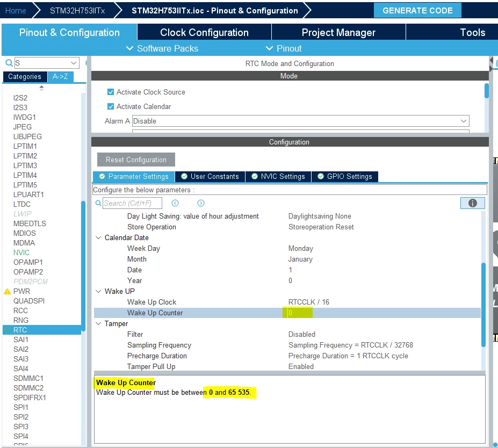Select LTDC in the peripheral list
The image size is (498, 448).
coord(22,205)
